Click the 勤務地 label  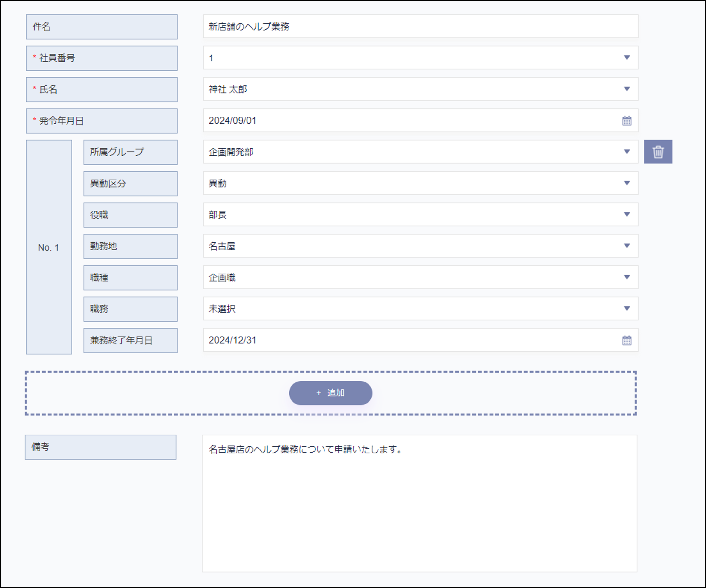tap(130, 247)
